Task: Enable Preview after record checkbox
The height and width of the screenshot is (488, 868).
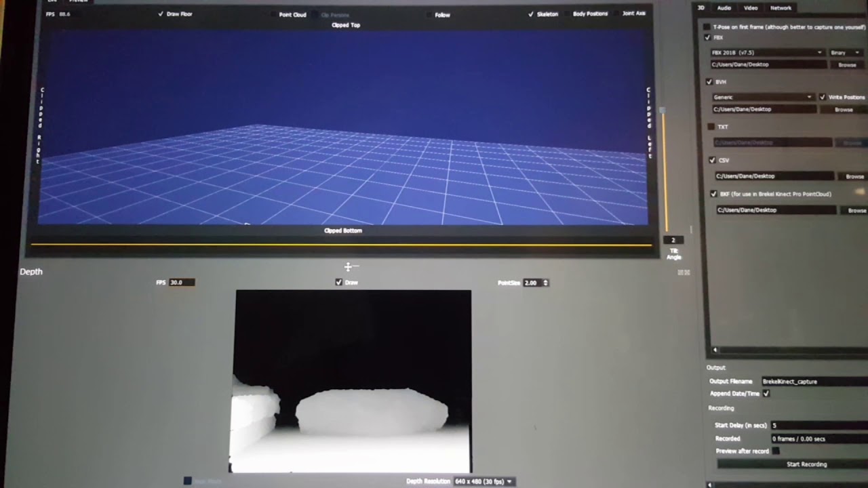Action: point(775,451)
